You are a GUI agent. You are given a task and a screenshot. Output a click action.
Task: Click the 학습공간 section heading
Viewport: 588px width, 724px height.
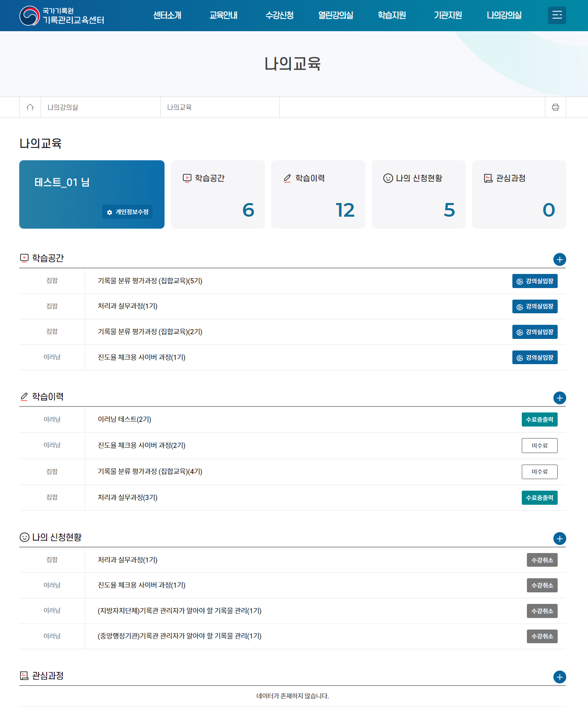click(48, 258)
